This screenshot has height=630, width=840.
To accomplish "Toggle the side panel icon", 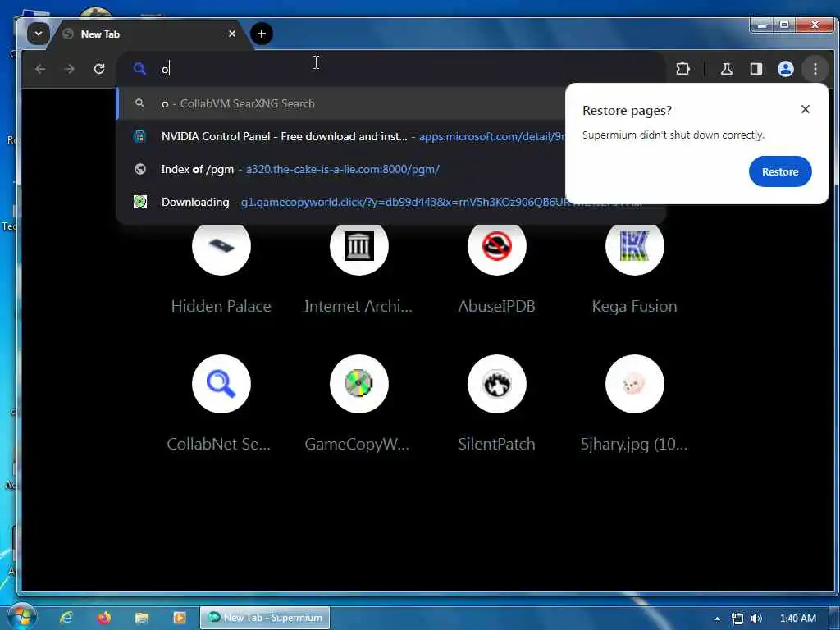I will [756, 69].
